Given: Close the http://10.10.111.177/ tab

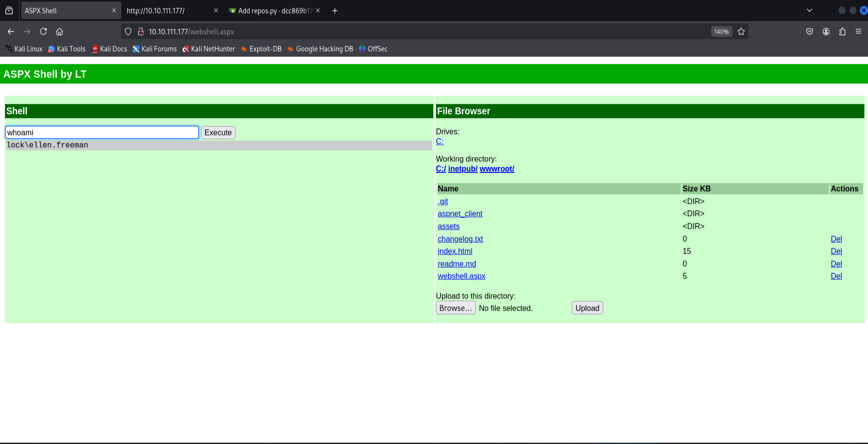Looking at the screenshot, I should point(216,11).
